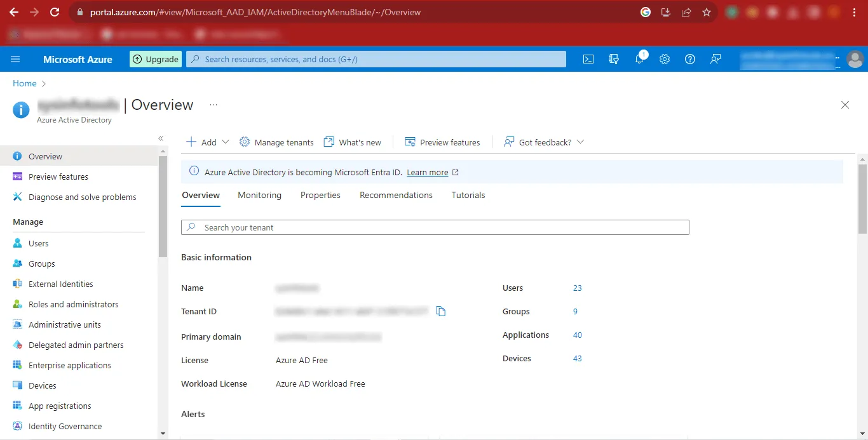Copy the Tenant ID

[x=441, y=311]
